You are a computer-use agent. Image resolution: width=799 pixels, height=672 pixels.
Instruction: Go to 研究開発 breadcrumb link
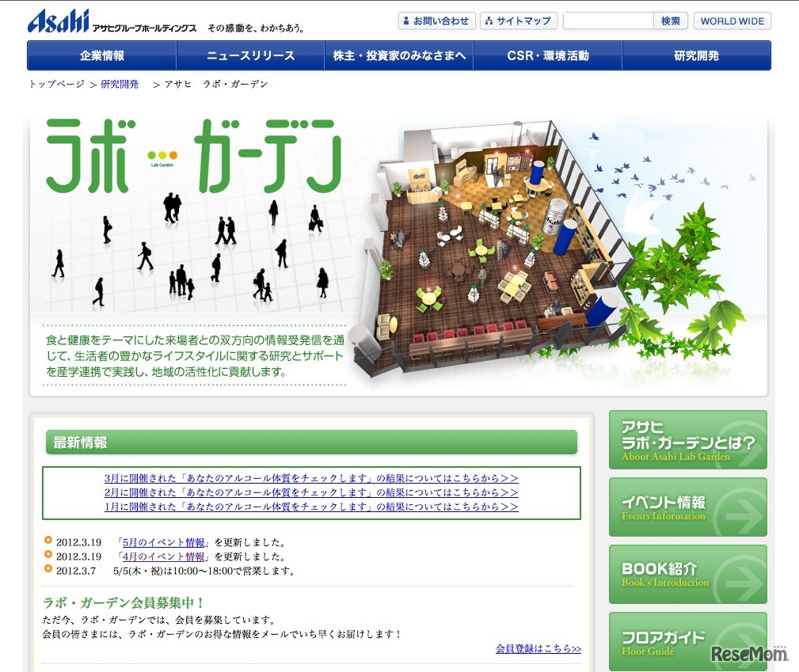120,84
